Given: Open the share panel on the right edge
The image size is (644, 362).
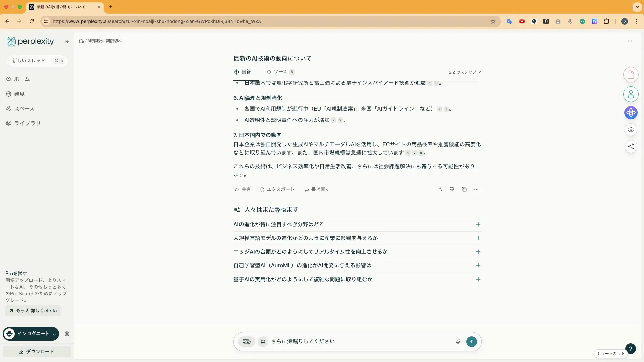Looking at the screenshot, I should coord(631,146).
